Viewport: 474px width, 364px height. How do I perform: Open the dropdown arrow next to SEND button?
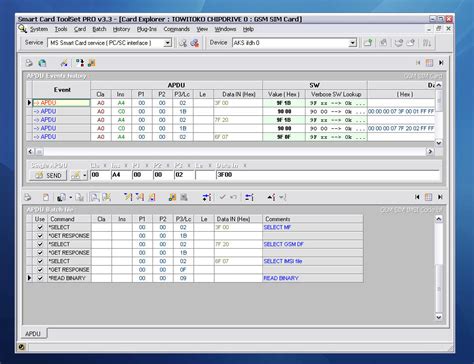[85, 175]
